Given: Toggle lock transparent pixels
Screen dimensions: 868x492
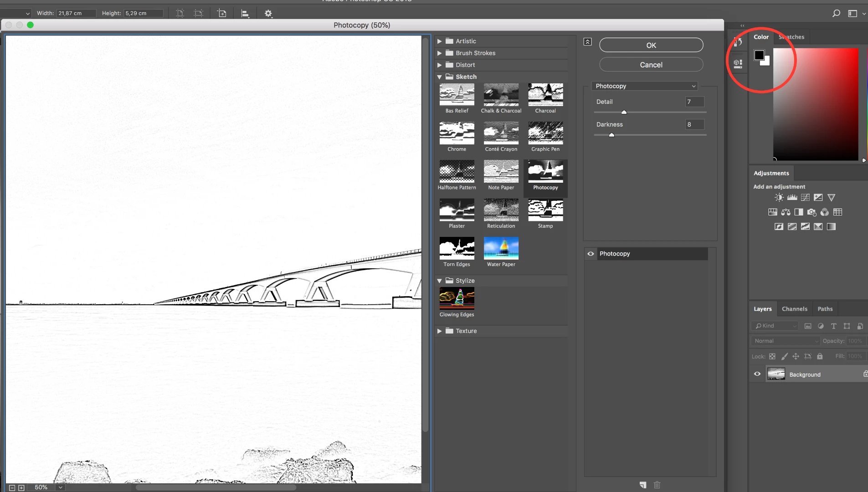Looking at the screenshot, I should point(772,356).
